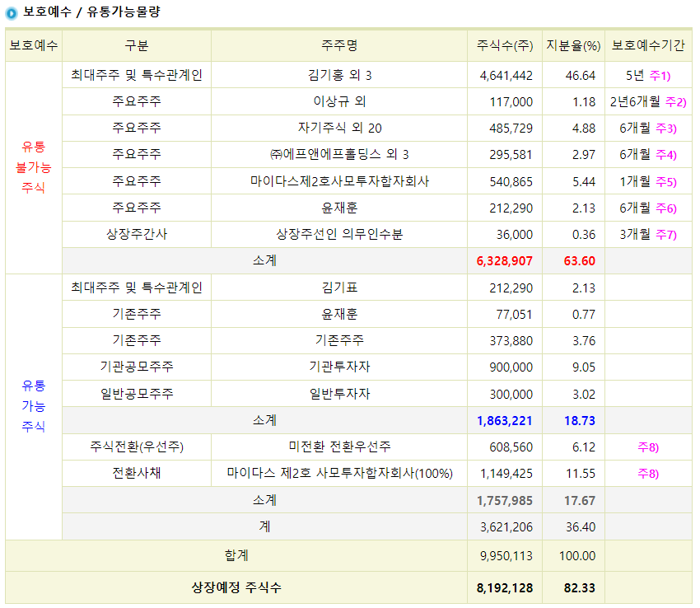Select shareholder ㈜에프앤에프홀딩스 외 3
The image size is (700, 608).
339,154
